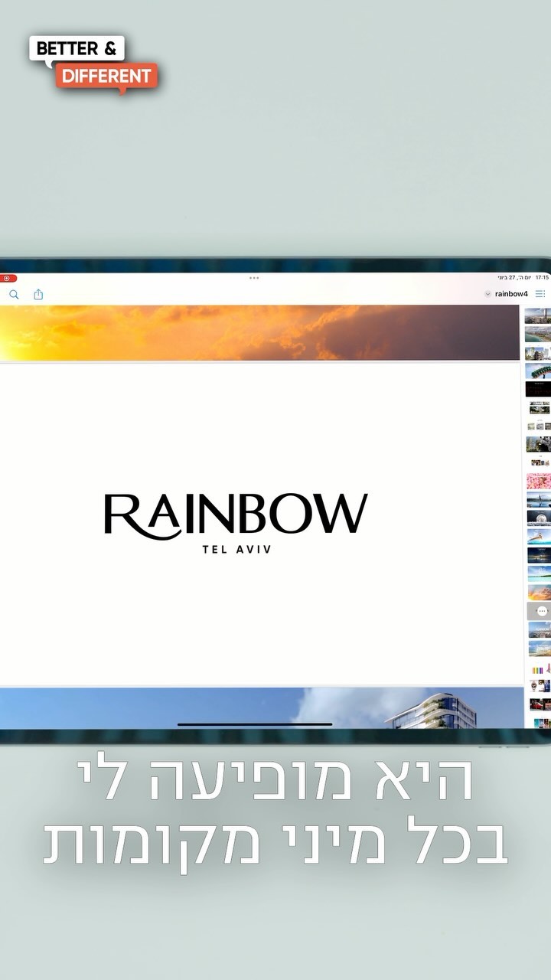Viewport: 551px width, 980px height.
Task: Open the flying swimmer over water thumbnail
Action: tap(540, 536)
